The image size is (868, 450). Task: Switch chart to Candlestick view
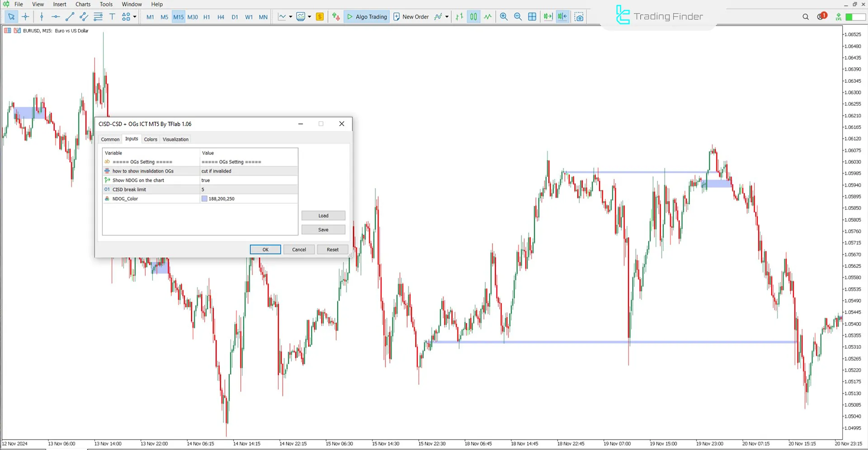point(473,17)
